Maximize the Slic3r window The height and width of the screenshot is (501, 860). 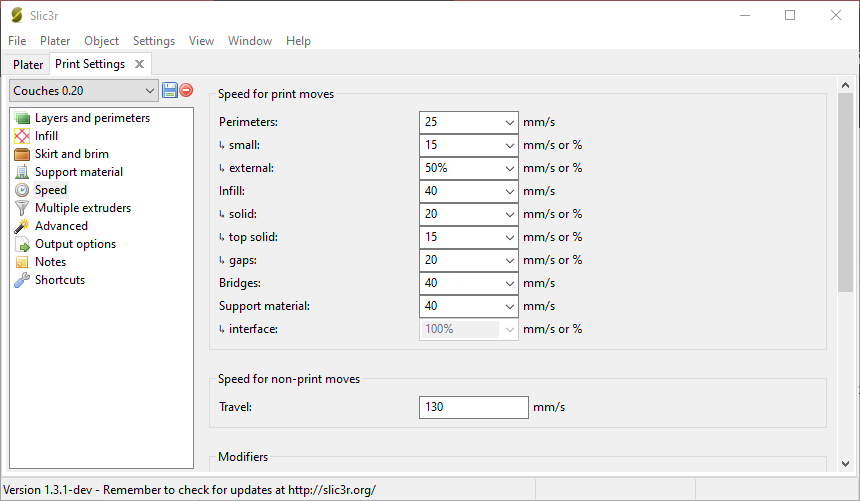click(790, 15)
